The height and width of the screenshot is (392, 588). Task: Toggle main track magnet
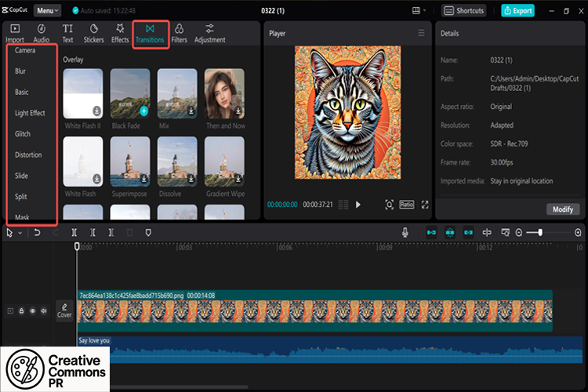coord(432,233)
